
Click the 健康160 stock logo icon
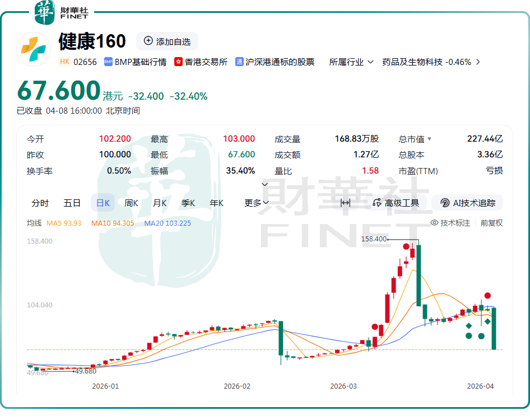33,49
